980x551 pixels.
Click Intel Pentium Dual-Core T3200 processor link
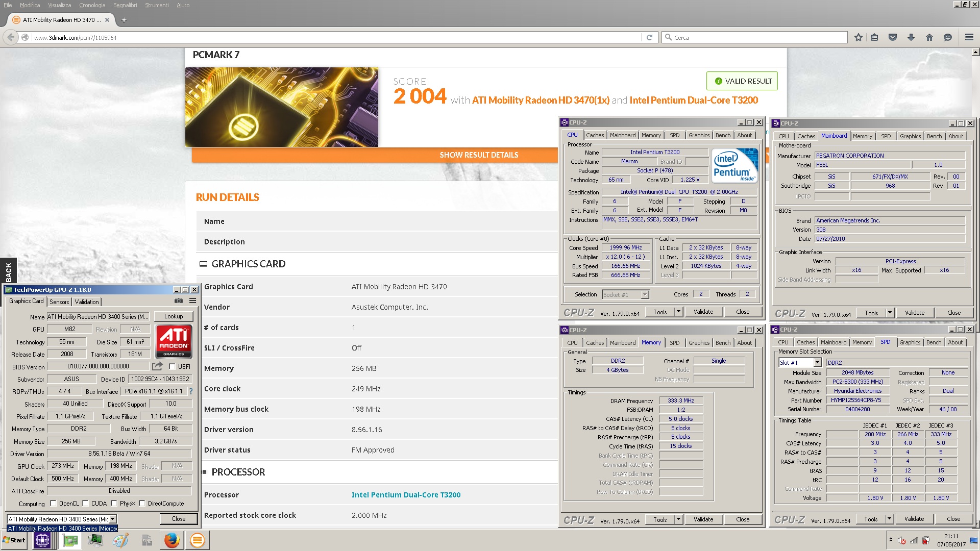(406, 495)
